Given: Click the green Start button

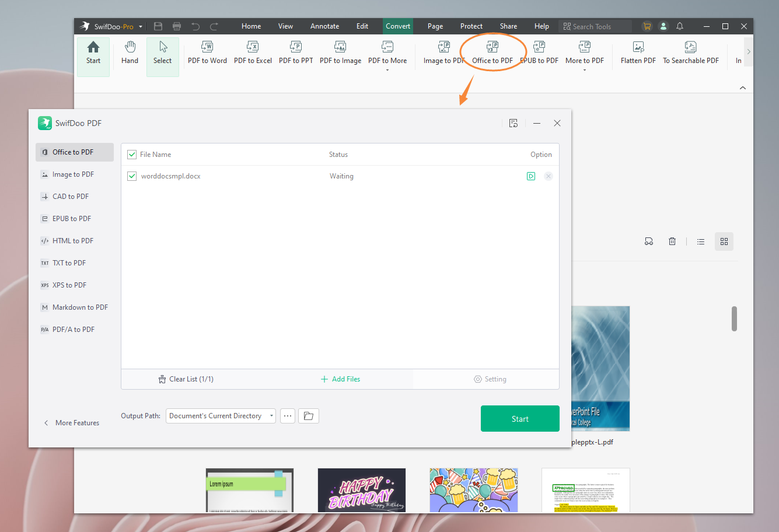Looking at the screenshot, I should [x=520, y=419].
